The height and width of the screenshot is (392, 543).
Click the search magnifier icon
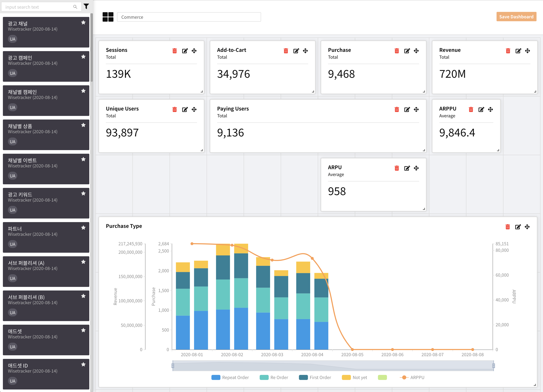click(x=75, y=7)
